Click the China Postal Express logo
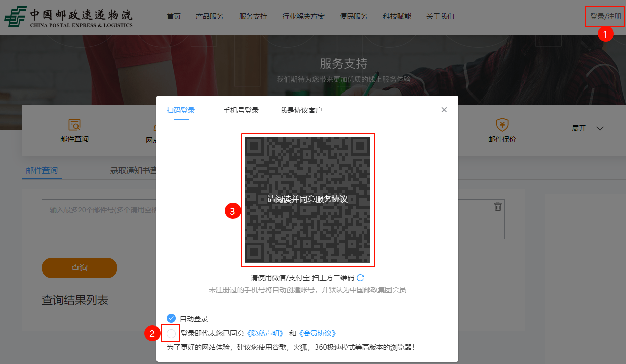This screenshot has width=626, height=364. point(68,17)
